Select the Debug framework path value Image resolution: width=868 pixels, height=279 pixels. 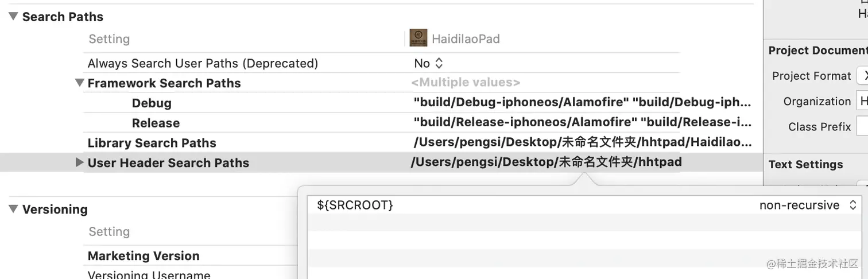click(x=582, y=103)
